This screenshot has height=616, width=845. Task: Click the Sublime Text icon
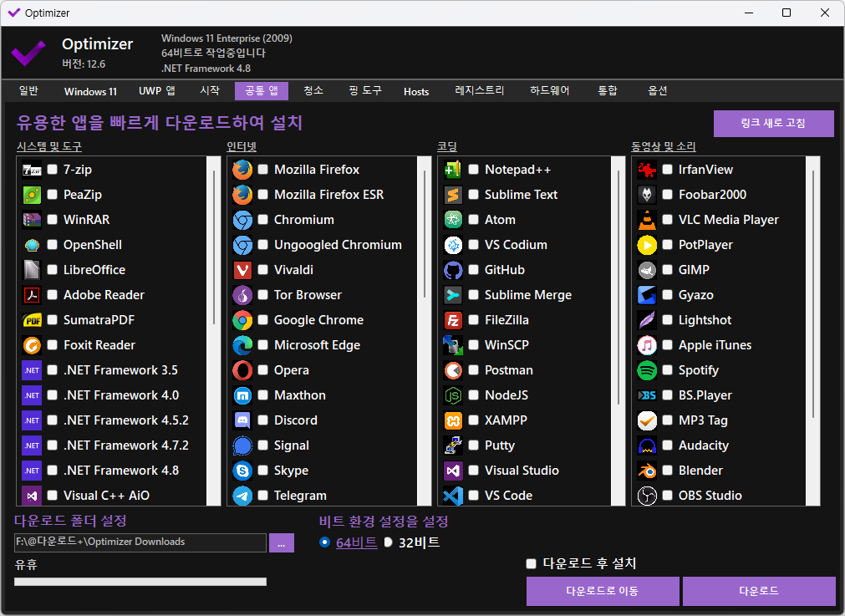(x=453, y=195)
